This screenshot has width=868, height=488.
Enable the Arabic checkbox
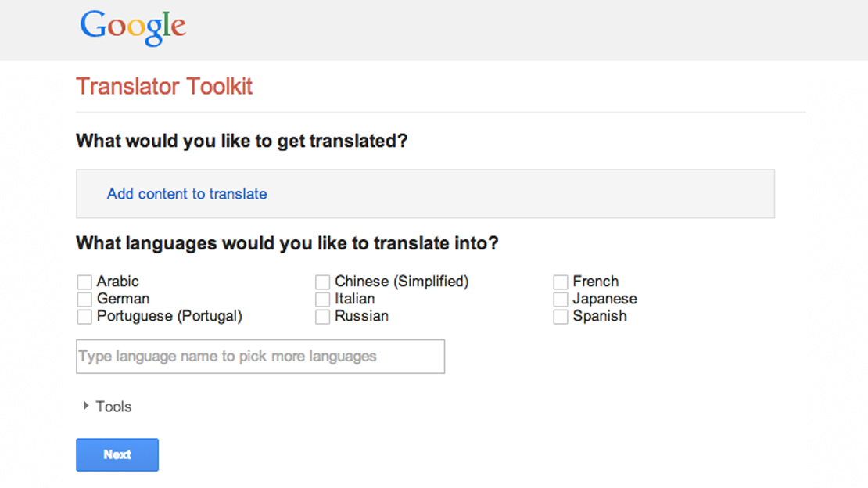[84, 282]
